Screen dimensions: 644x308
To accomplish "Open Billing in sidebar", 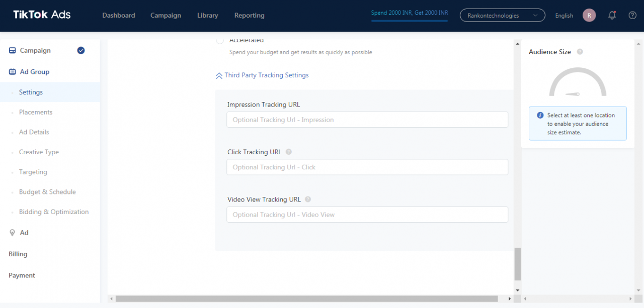I will [x=18, y=254].
